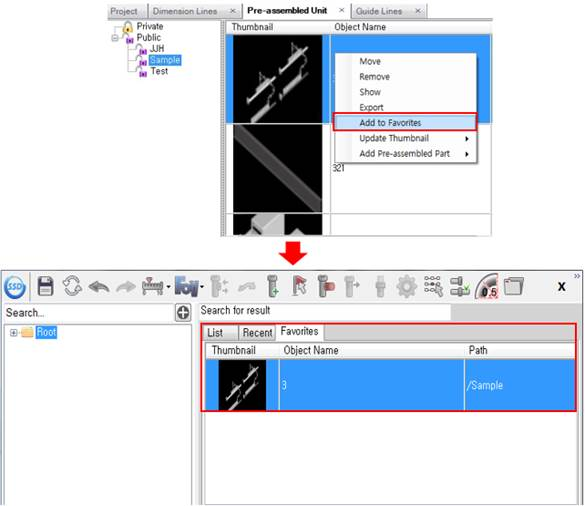Click the diagonal bar thumbnail
Viewport: 585px width, 506px height.
click(x=278, y=168)
